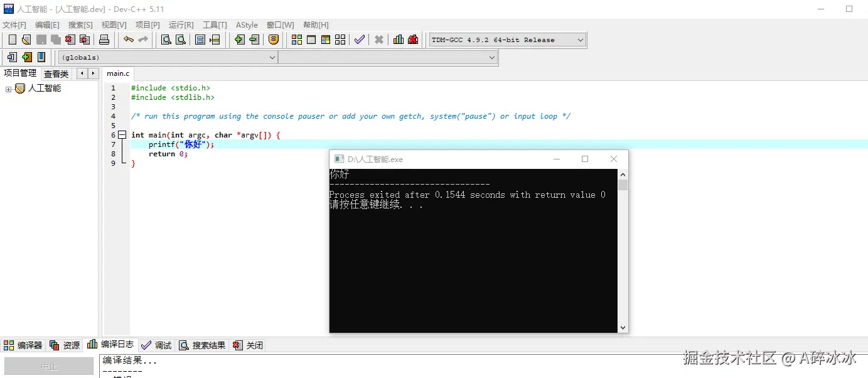Click the Toggle Bookmarks icon
This screenshot has width=868, height=378.
[26, 57]
